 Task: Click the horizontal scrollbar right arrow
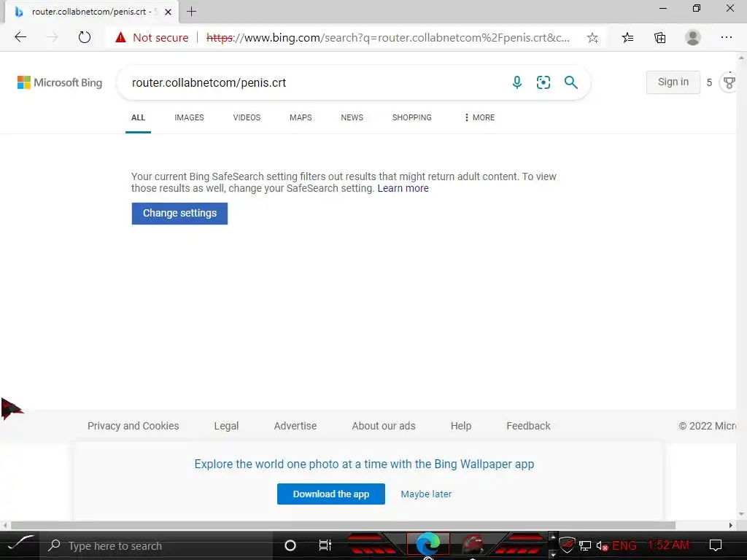[x=731, y=525]
